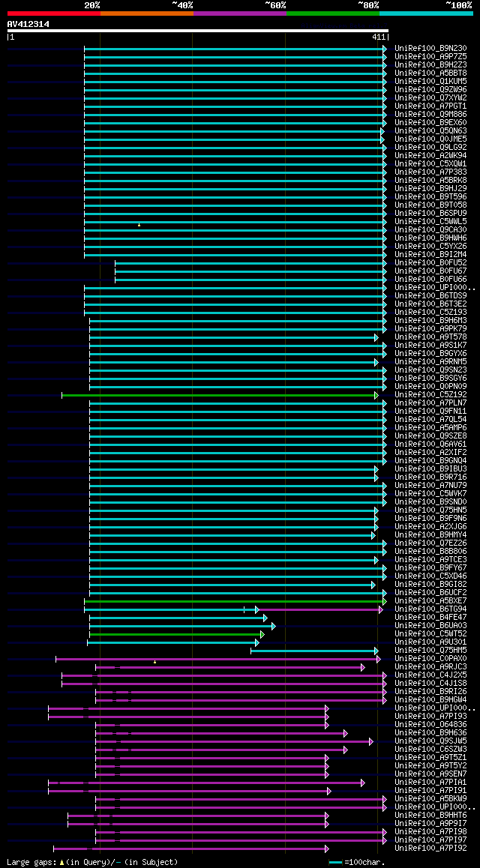Select the UniRef100_C5Z193 label

tap(430, 313)
